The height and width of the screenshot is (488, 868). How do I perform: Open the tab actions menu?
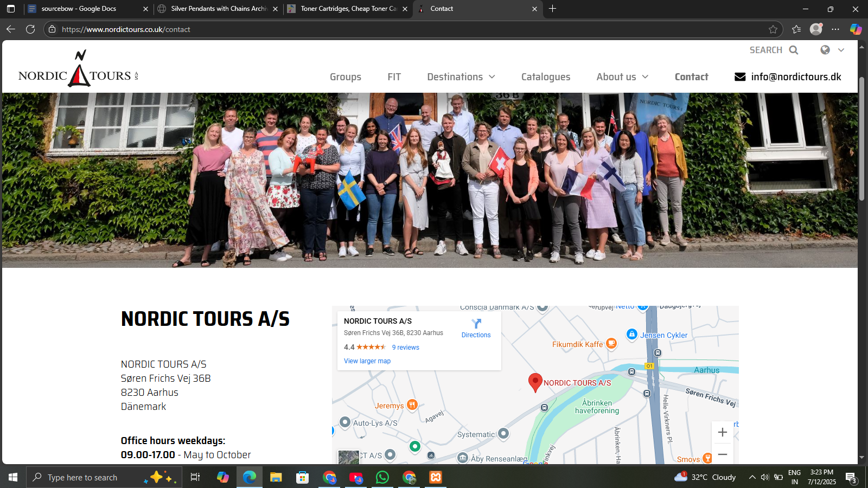pyautogui.click(x=11, y=9)
